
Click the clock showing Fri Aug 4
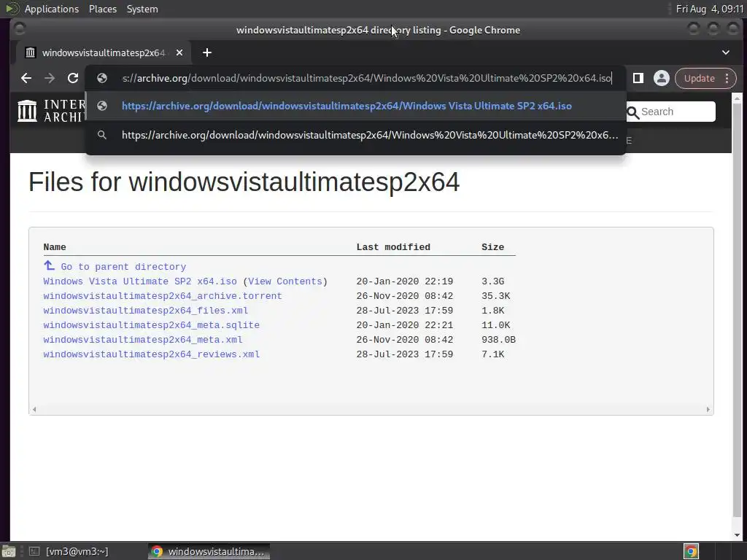pyautogui.click(x=709, y=9)
